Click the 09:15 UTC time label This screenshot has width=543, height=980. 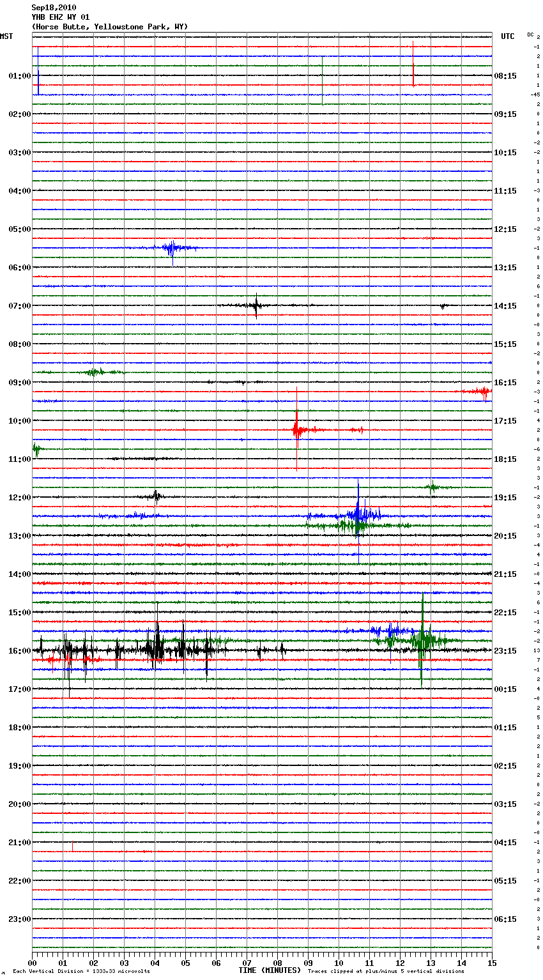tap(505, 114)
